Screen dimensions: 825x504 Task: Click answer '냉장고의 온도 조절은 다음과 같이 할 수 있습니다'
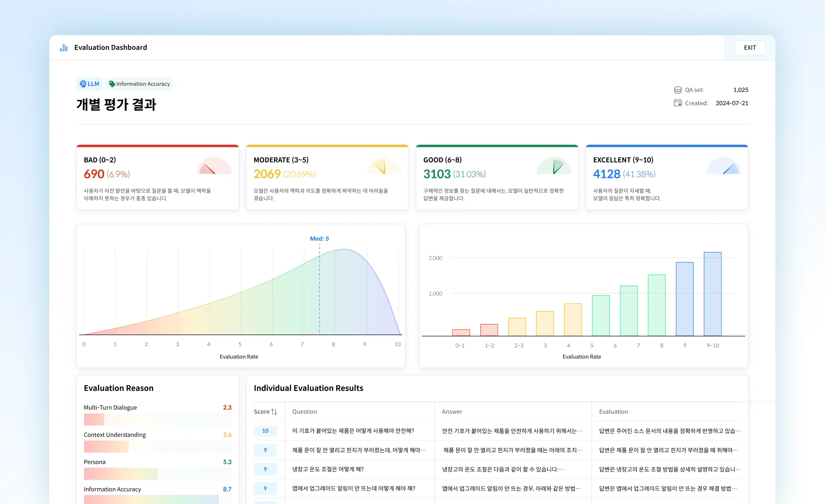click(503, 469)
